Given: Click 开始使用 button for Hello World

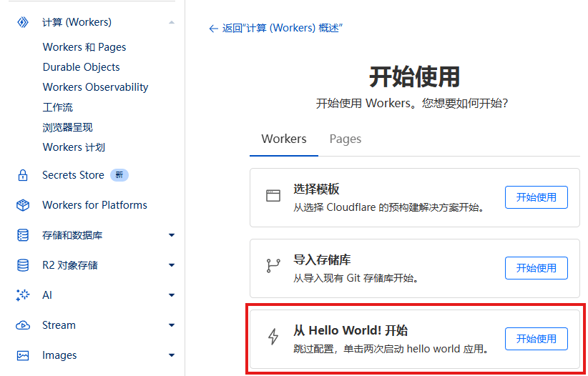Looking at the screenshot, I should tap(536, 339).
